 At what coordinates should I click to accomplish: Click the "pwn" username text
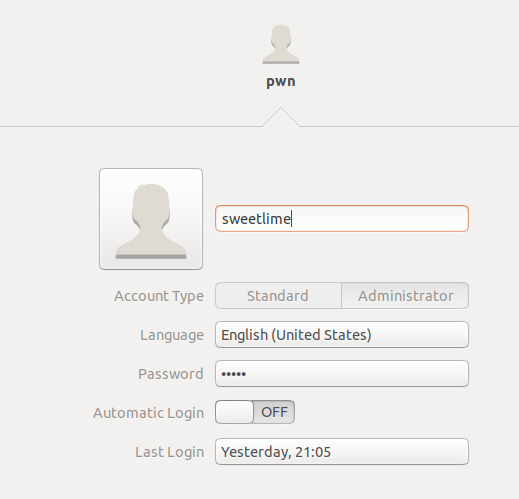(x=281, y=82)
